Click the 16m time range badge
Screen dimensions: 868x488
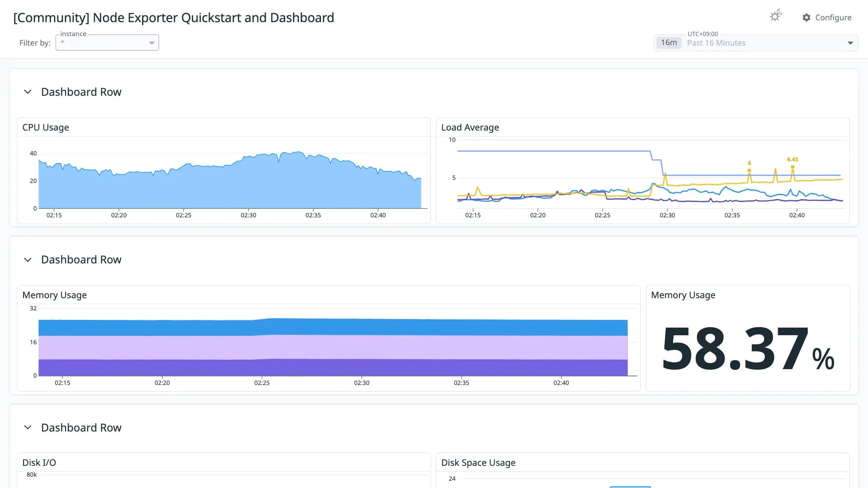coord(669,43)
